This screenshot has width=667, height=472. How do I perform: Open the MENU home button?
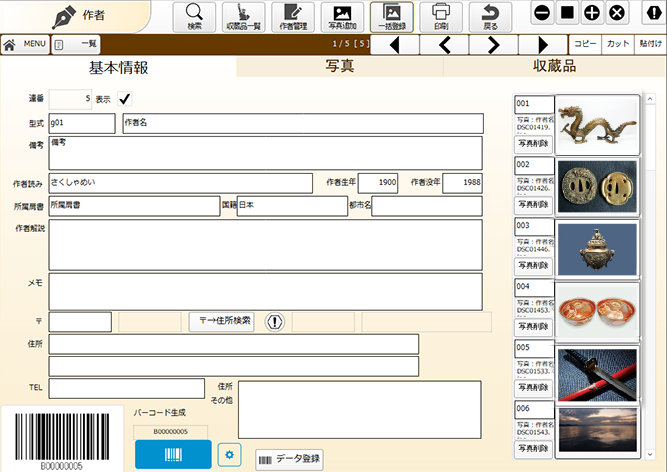[24, 45]
